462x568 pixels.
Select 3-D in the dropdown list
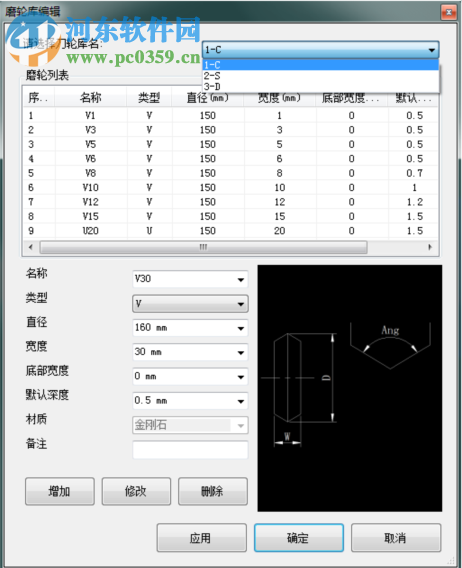[x=320, y=87]
